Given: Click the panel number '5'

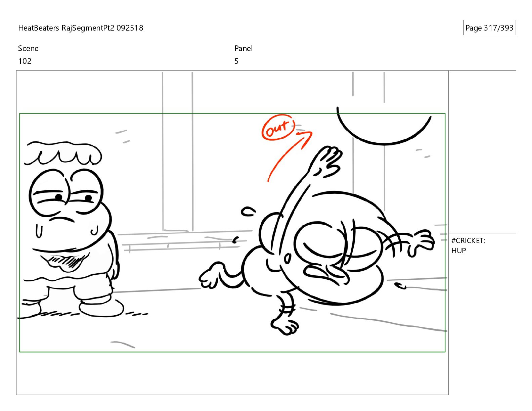Looking at the screenshot, I should 236,61.
